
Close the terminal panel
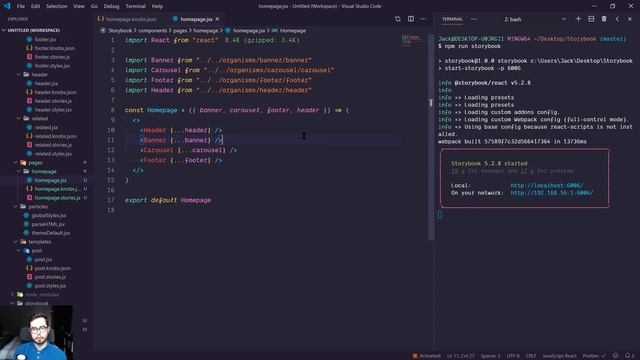[x=630, y=19]
